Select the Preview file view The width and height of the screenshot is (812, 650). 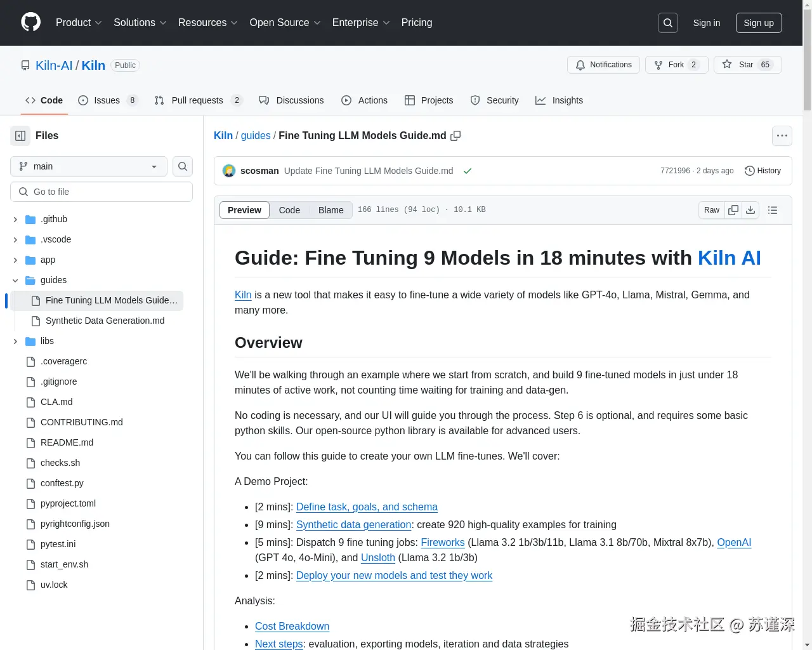[244, 210]
